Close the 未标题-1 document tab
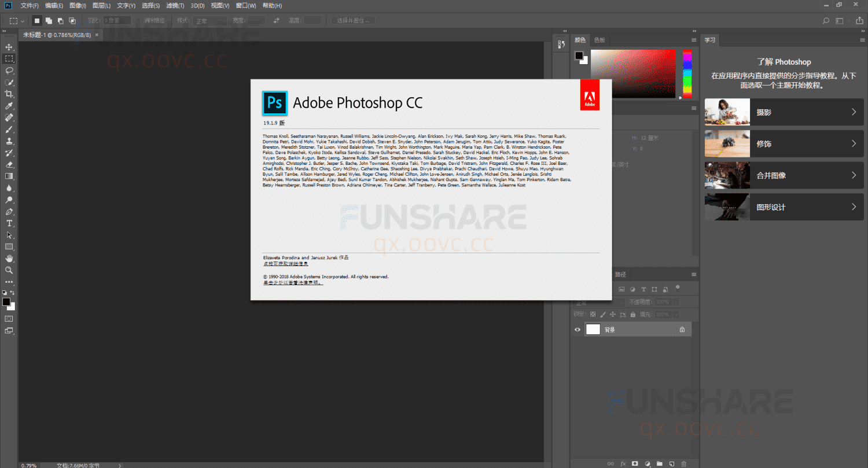This screenshot has width=868, height=468. click(97, 35)
